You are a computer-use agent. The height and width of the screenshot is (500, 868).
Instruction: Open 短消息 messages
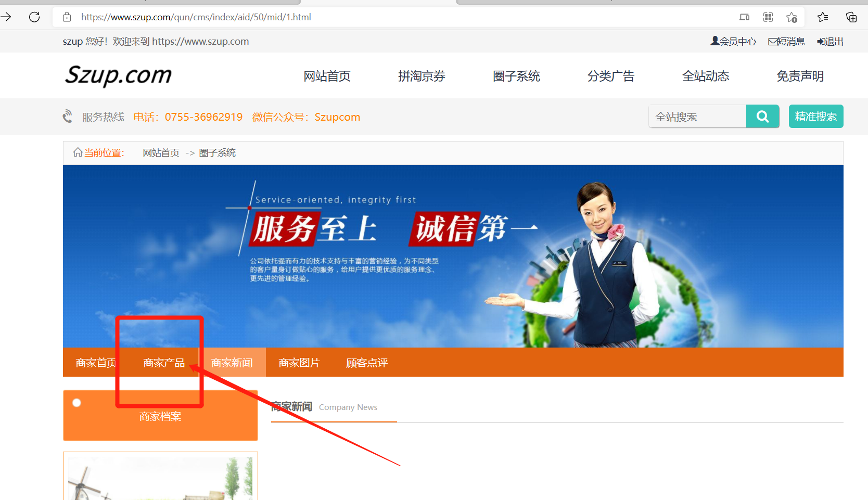786,42
